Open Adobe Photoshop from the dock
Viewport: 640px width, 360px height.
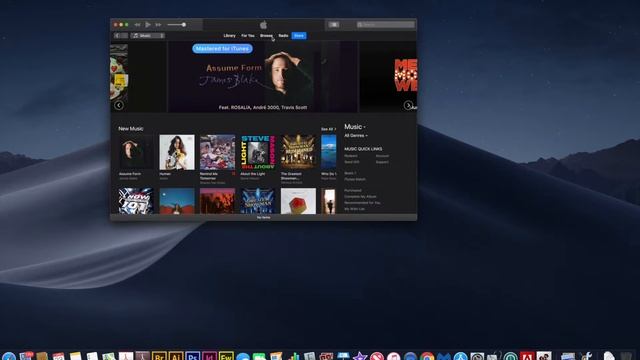(193, 356)
